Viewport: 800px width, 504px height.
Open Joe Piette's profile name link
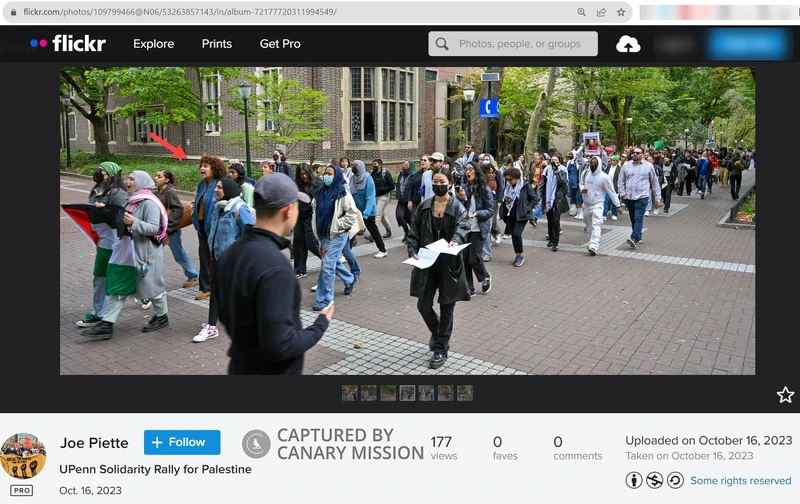click(x=95, y=442)
